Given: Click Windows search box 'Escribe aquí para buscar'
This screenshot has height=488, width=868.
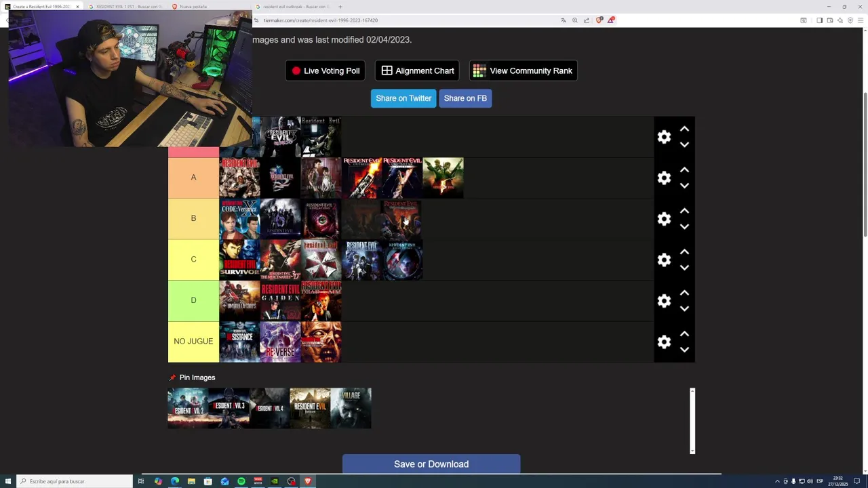Looking at the screenshot, I should tap(75, 481).
